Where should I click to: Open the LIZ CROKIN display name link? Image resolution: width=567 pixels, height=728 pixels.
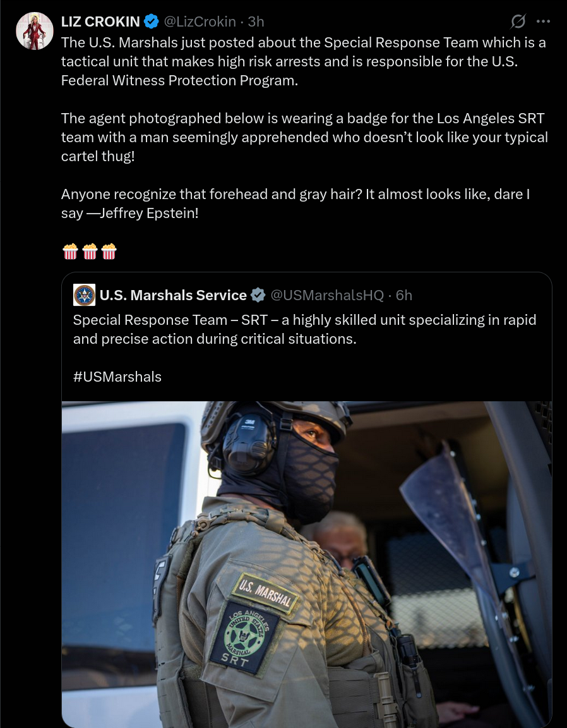point(100,21)
